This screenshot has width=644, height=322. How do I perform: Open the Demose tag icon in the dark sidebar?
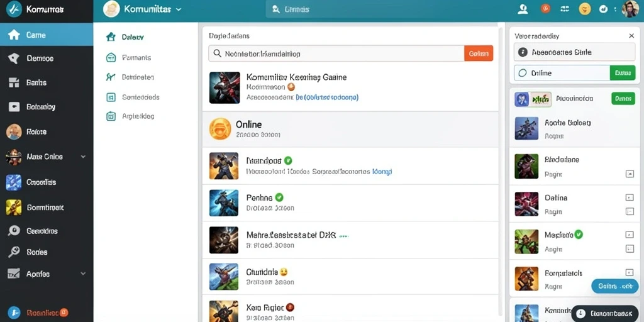[14, 58]
